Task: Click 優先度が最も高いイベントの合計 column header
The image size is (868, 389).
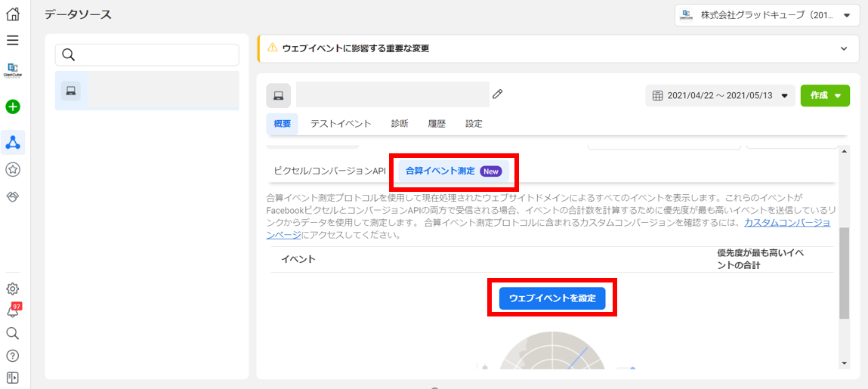Action: coord(761,259)
